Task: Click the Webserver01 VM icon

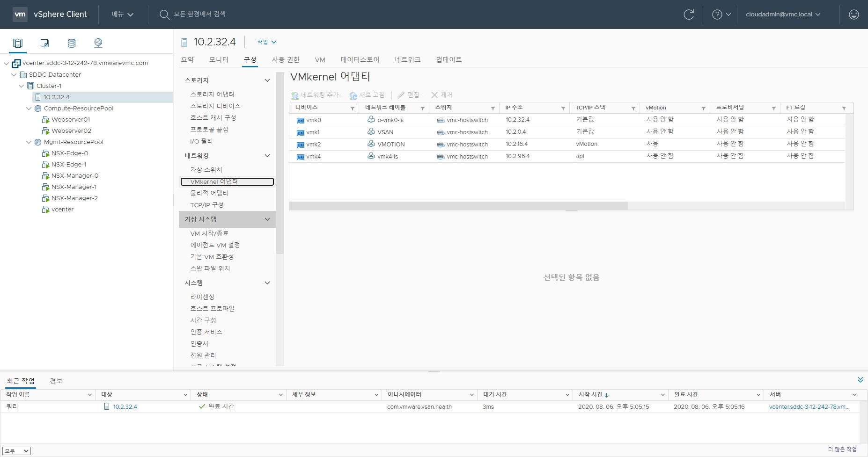Action: [x=46, y=120]
